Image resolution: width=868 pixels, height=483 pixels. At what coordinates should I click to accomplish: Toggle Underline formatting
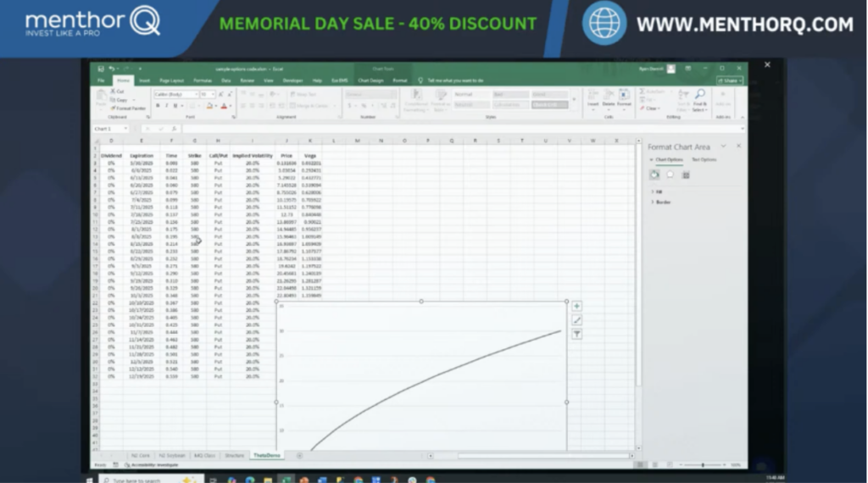click(175, 106)
